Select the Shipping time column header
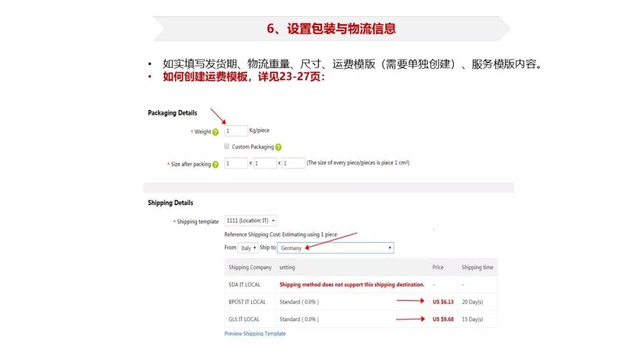This screenshot has height=363, width=644. click(x=477, y=267)
